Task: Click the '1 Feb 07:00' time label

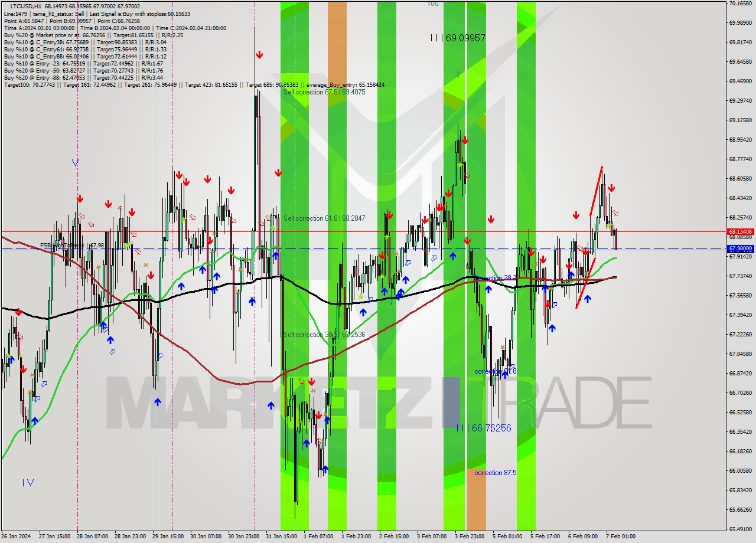Action: [x=318, y=537]
